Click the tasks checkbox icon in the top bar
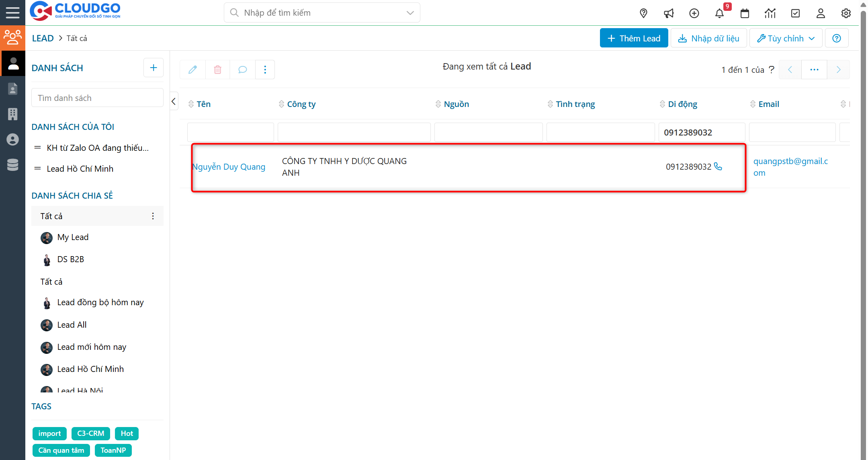The image size is (868, 460). 795,13
